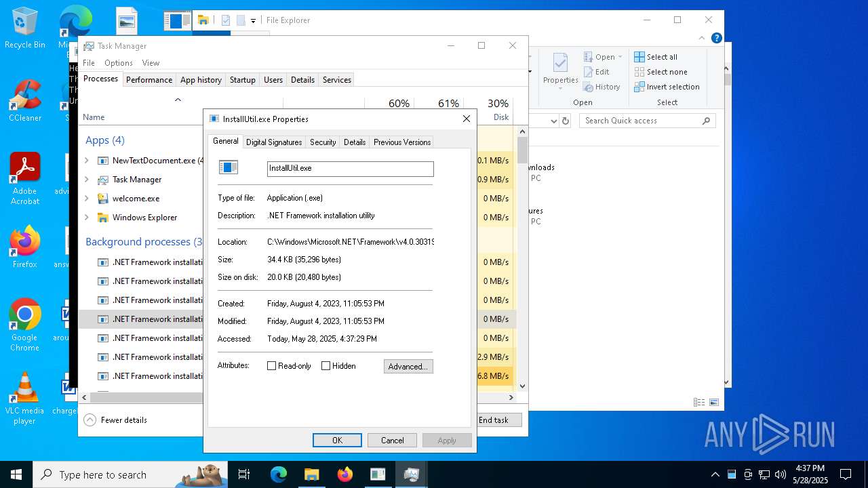Click the InstallUtil.exe file name field
The height and width of the screenshot is (488, 868).
click(x=350, y=169)
